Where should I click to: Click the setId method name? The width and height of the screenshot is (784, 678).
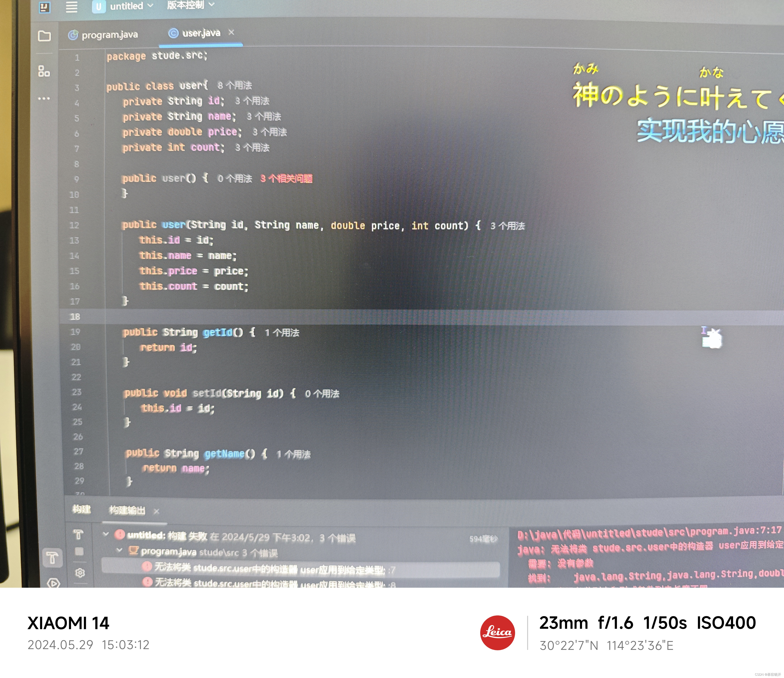tap(207, 394)
